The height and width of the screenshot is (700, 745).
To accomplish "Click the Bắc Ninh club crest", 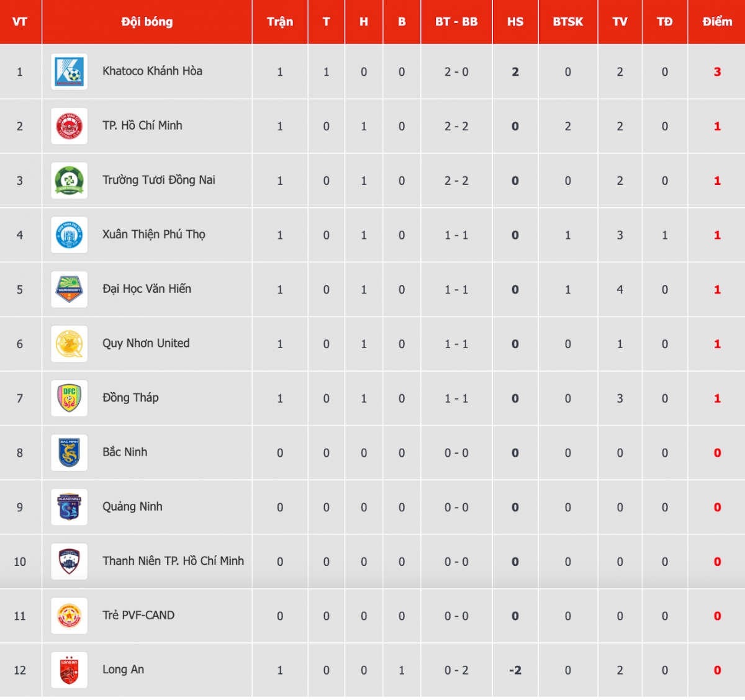I will pos(69,452).
